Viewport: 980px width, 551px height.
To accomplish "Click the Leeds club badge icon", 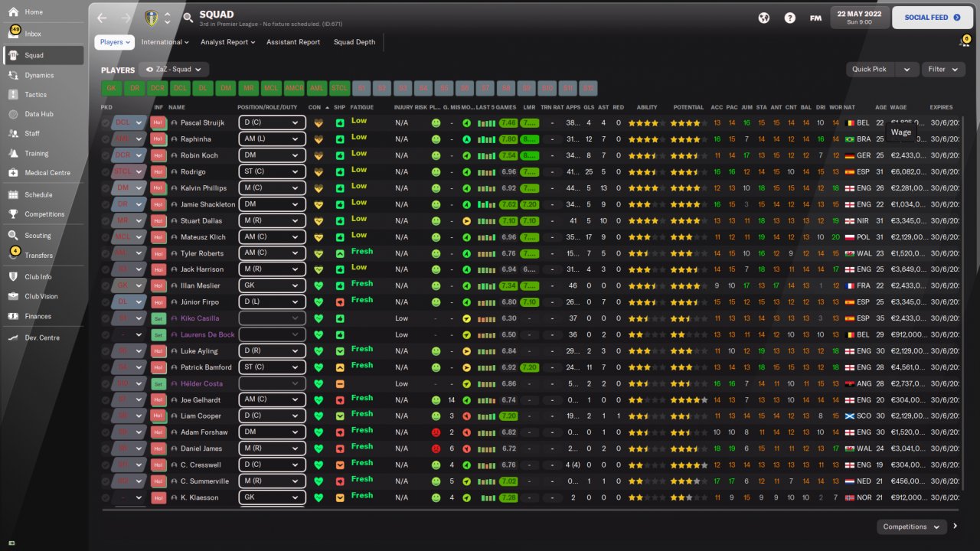I will coord(153,18).
